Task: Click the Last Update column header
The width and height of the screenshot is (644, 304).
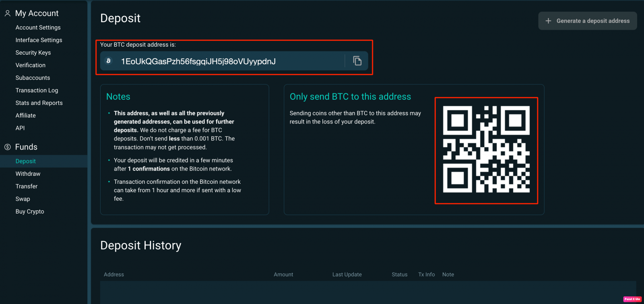Action: [347, 275]
